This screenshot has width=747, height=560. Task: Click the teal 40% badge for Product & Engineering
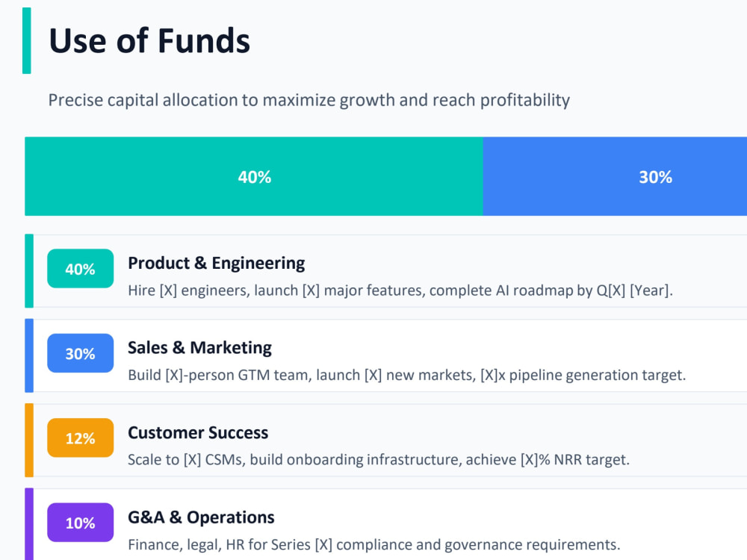click(x=80, y=269)
